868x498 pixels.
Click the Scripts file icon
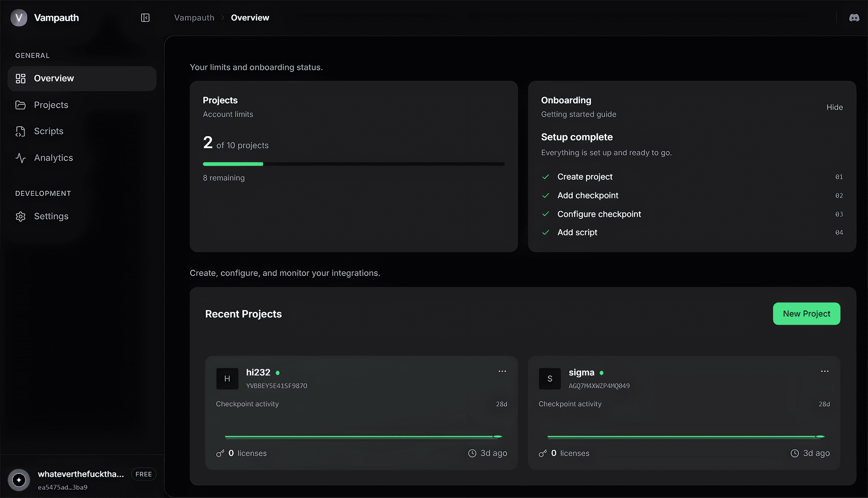(21, 131)
